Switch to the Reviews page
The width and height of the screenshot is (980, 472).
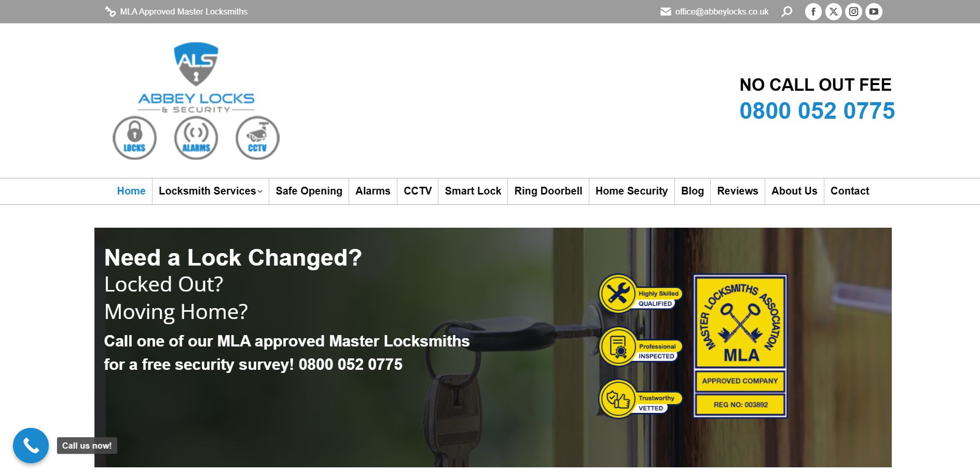tap(737, 191)
